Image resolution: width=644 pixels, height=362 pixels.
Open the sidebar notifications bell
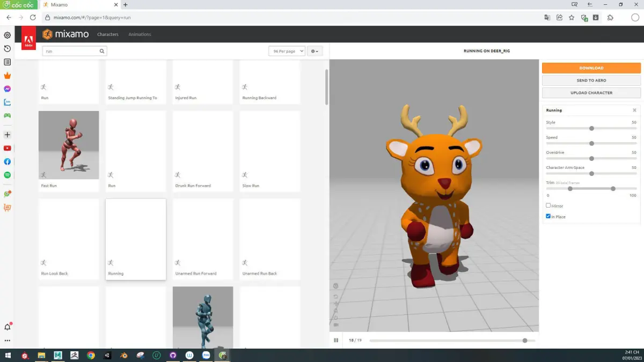click(x=8, y=327)
